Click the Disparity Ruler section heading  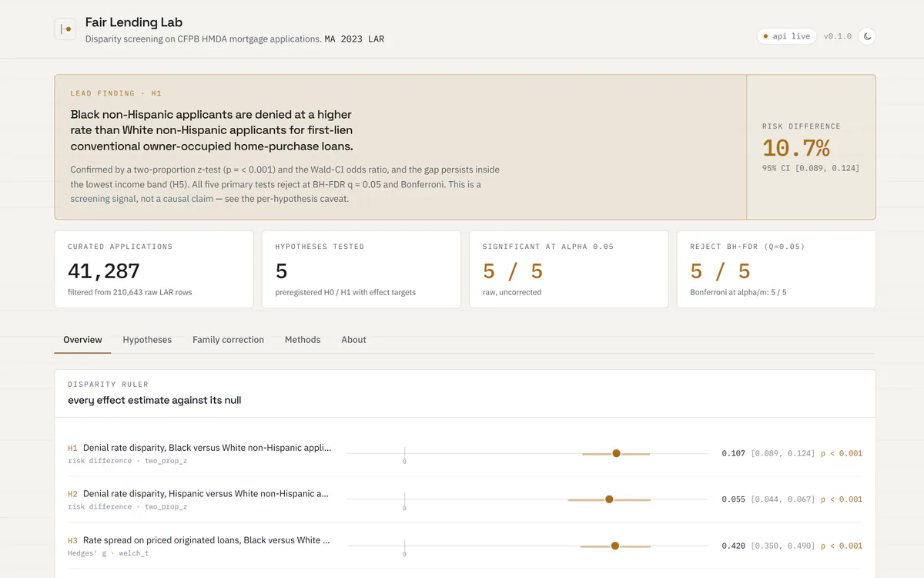pyautogui.click(x=108, y=384)
